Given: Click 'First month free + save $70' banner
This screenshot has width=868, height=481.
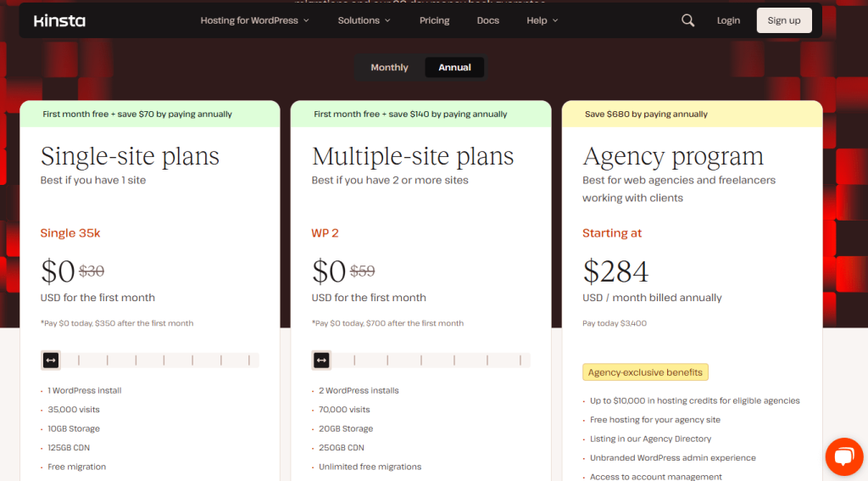Looking at the screenshot, I should pos(150,115).
